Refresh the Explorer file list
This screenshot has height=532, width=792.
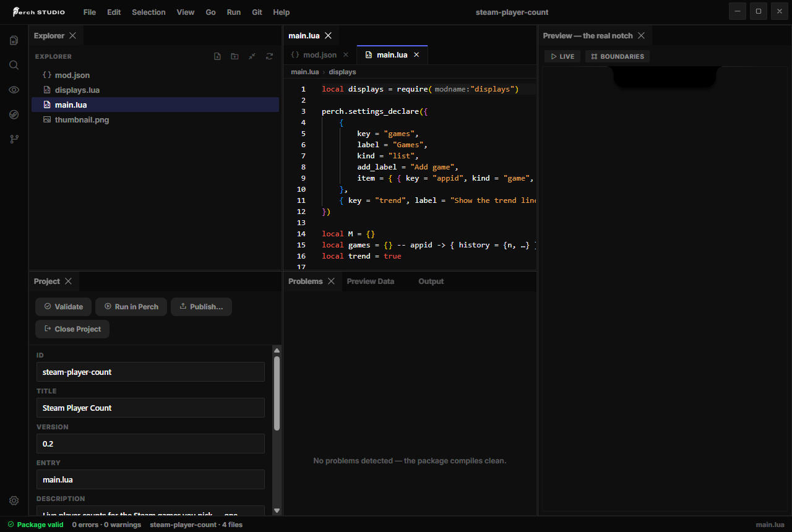(269, 56)
